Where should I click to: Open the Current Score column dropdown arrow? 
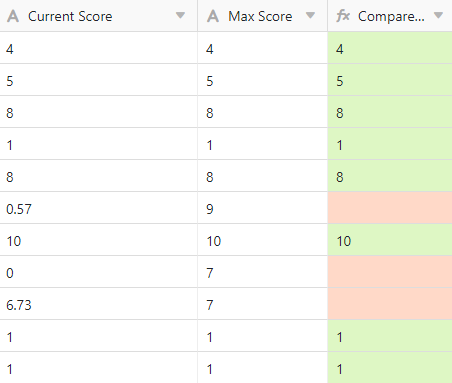180,15
